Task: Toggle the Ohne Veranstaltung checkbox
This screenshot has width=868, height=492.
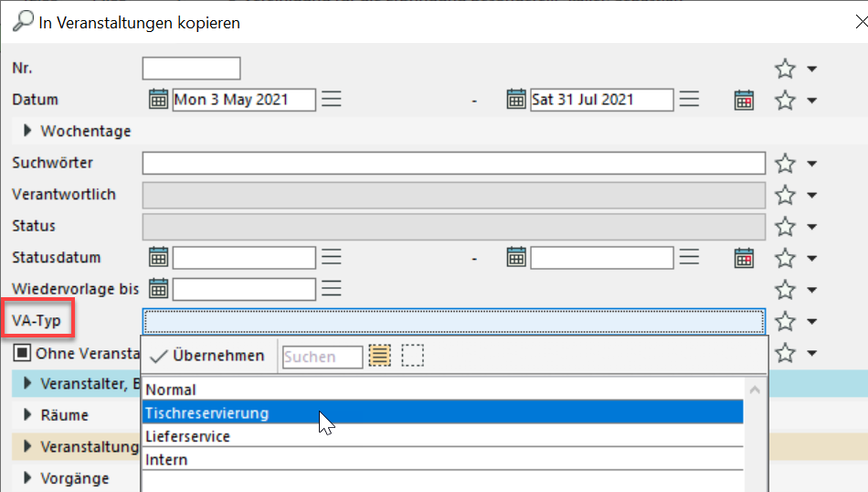Action: point(21,353)
